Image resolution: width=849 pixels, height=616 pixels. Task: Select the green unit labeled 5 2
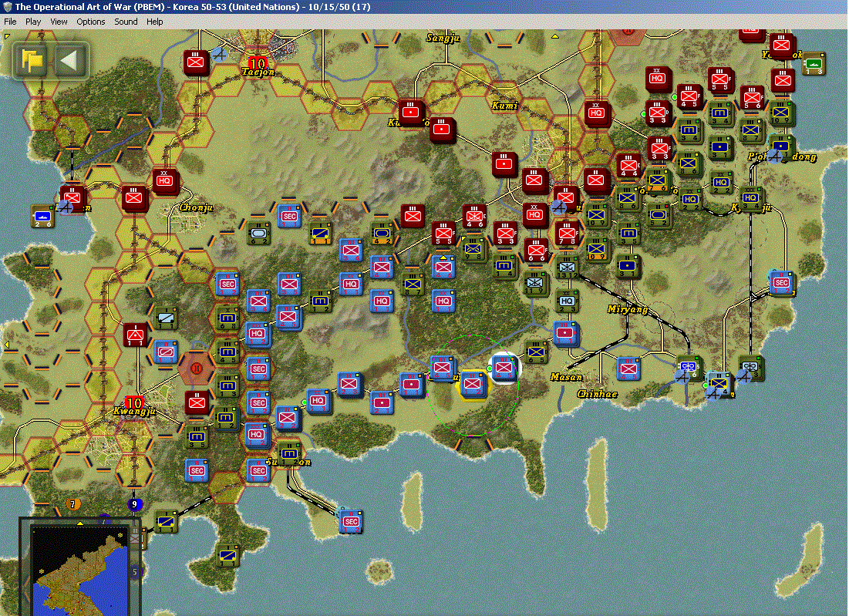point(659,215)
